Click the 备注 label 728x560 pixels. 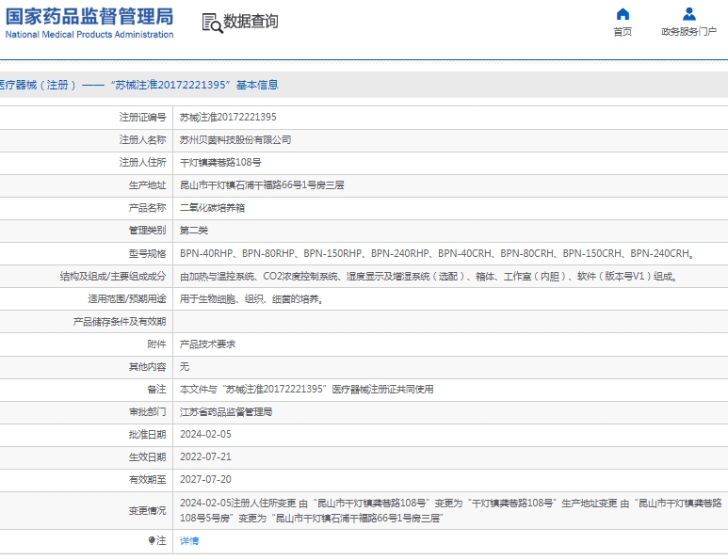(156, 390)
